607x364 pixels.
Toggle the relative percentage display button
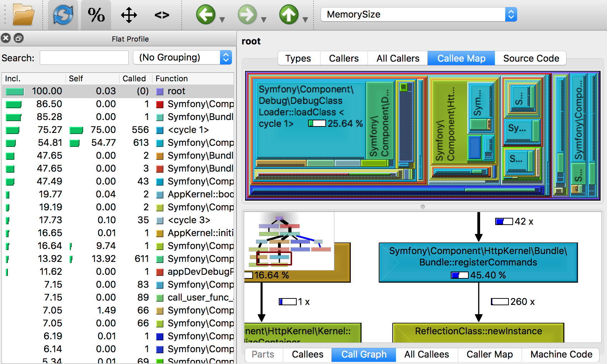pos(96,15)
